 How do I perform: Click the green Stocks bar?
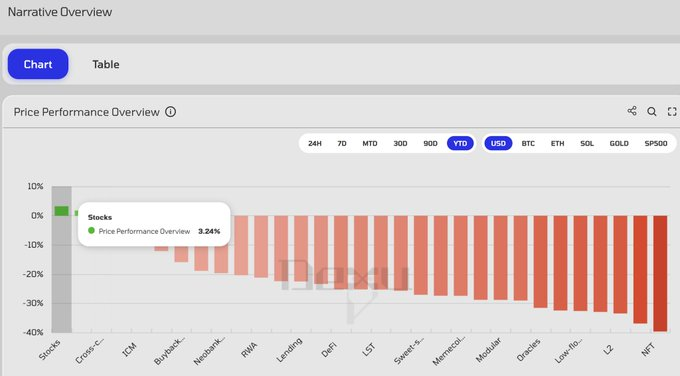pos(61,211)
